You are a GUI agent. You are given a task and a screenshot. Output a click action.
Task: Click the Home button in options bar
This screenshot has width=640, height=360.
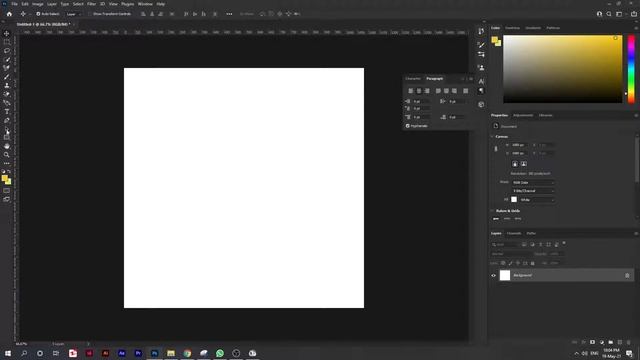point(9,14)
